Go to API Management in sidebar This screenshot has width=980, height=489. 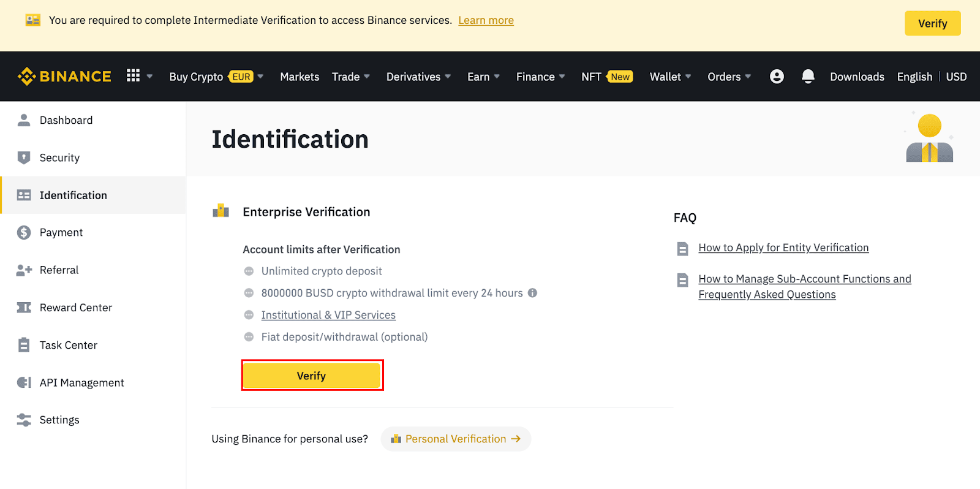coord(82,382)
